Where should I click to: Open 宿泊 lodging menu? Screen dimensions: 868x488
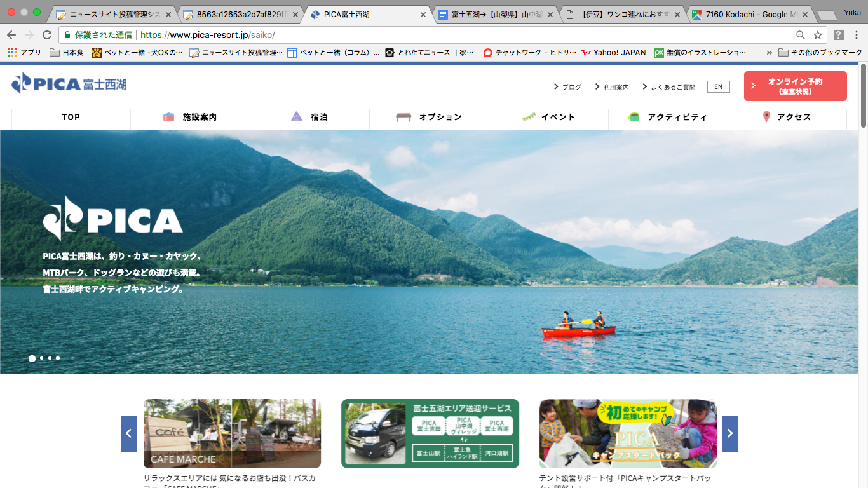tap(309, 117)
